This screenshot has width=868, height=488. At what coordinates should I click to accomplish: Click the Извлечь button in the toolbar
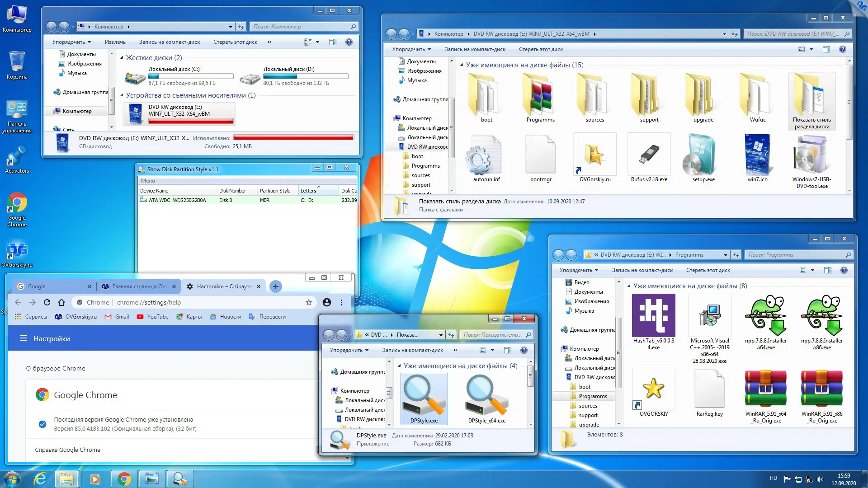[x=116, y=42]
